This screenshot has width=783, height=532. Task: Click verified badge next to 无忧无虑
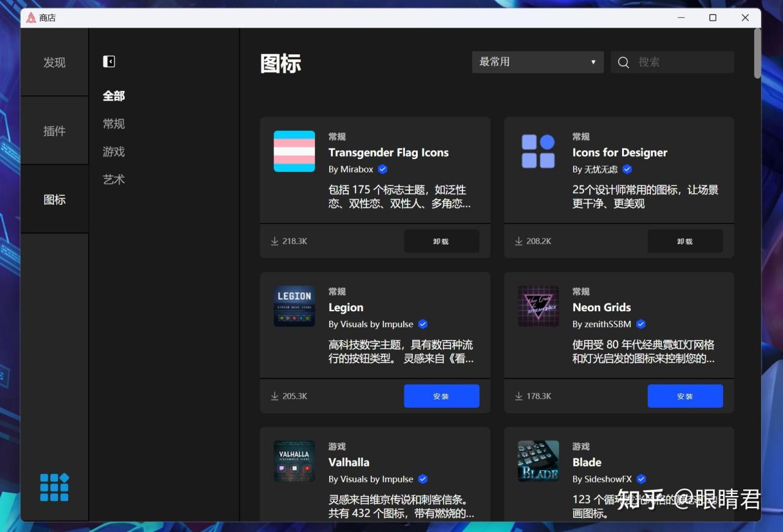627,169
